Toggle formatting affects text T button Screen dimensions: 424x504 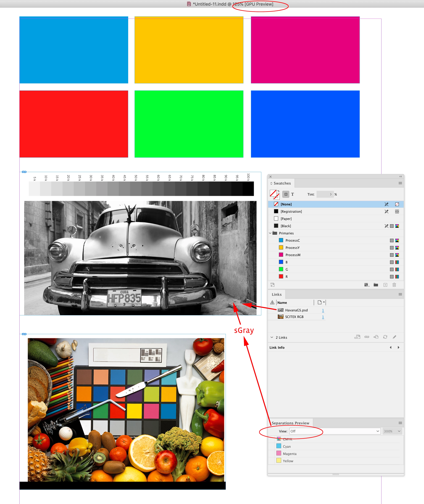[293, 194]
